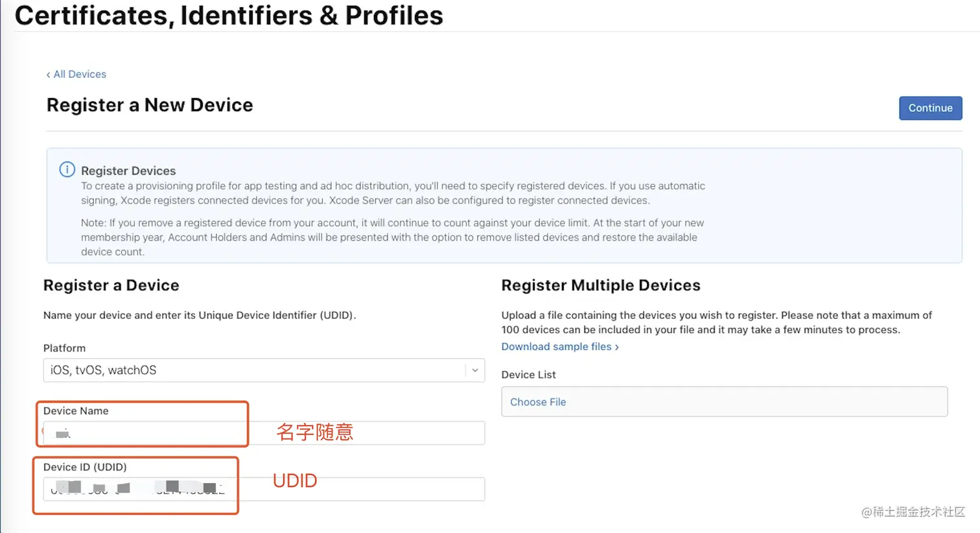Click the Register a Device heading
Viewport: 980px width, 533px height.
click(x=111, y=285)
